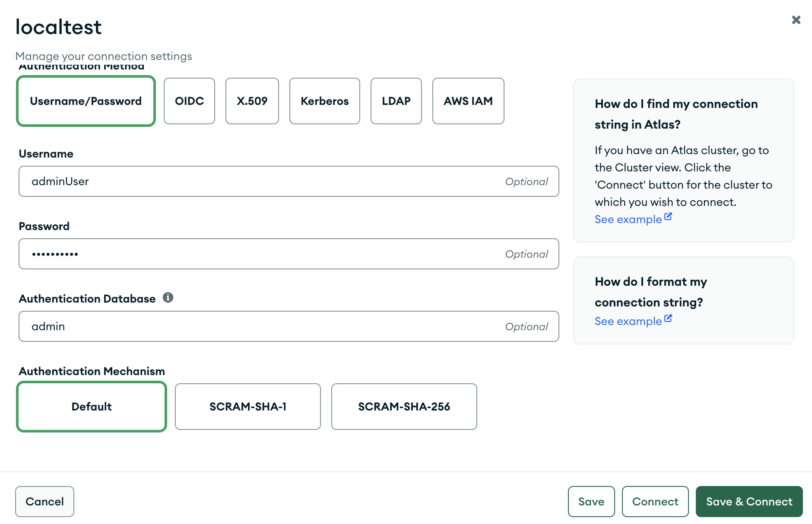The image size is (812, 524).
Task: Select the X.509 authentication method
Action: click(x=252, y=101)
